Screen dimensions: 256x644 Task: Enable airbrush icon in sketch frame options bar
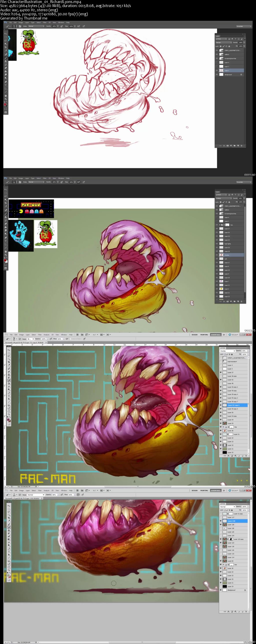78,26
